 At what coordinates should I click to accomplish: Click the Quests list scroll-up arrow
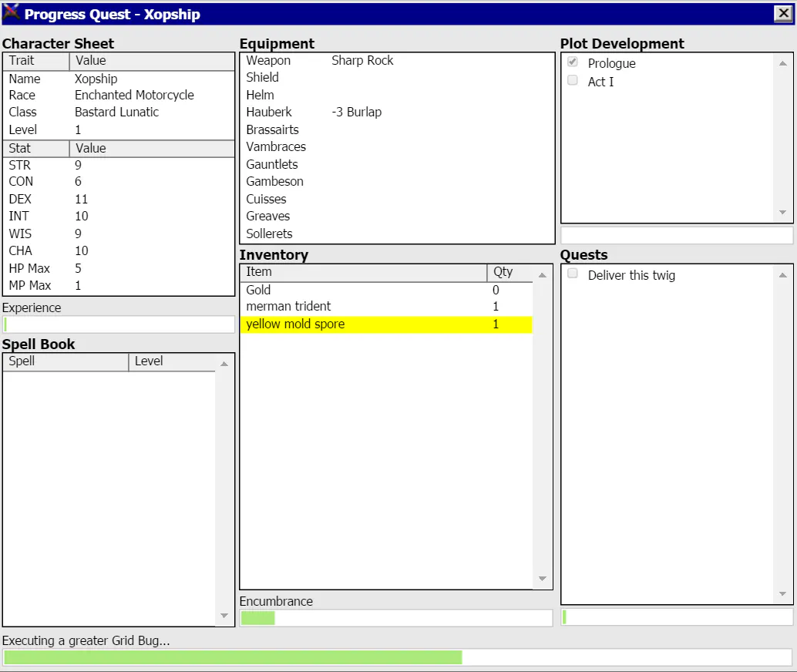click(x=783, y=275)
